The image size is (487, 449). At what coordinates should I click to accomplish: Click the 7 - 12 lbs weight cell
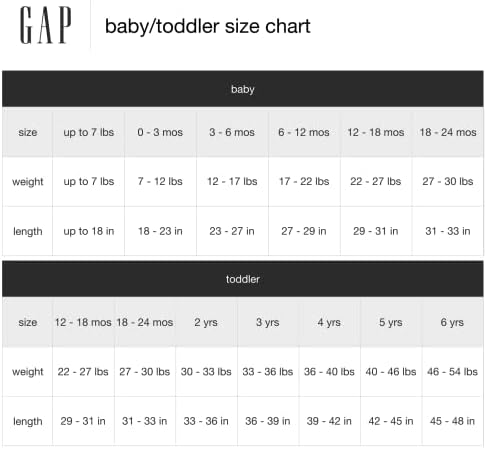click(x=160, y=181)
